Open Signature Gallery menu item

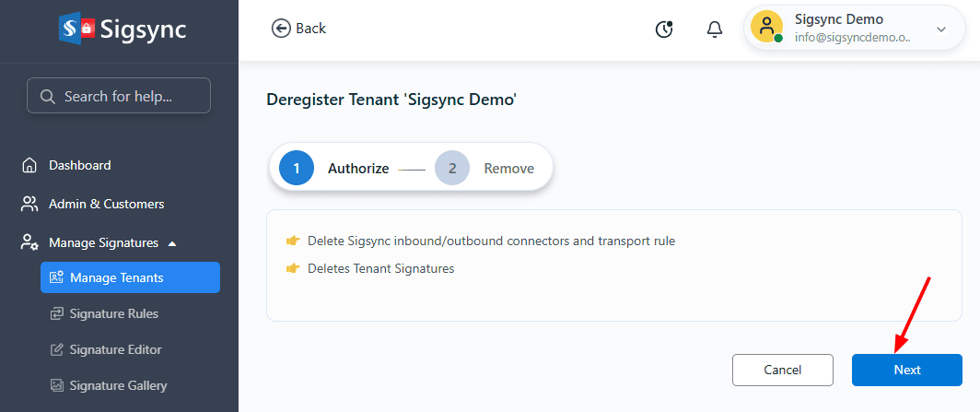tap(118, 386)
